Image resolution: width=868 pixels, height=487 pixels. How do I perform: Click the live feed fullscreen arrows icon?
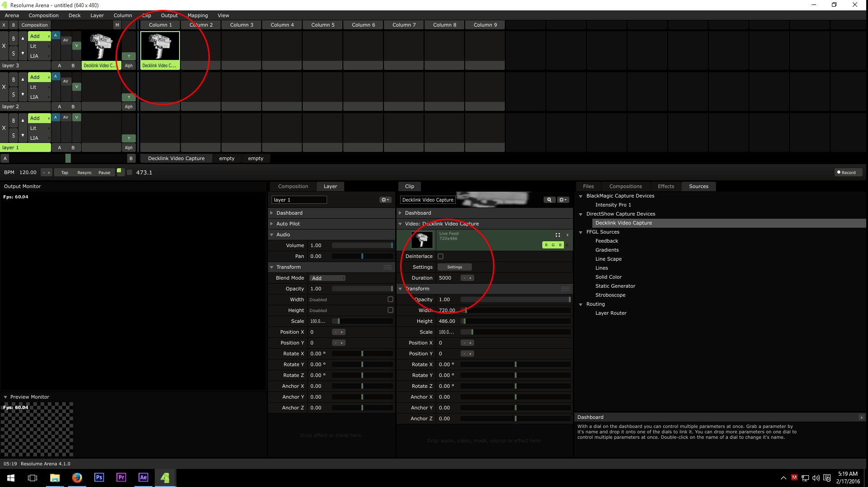pyautogui.click(x=558, y=235)
